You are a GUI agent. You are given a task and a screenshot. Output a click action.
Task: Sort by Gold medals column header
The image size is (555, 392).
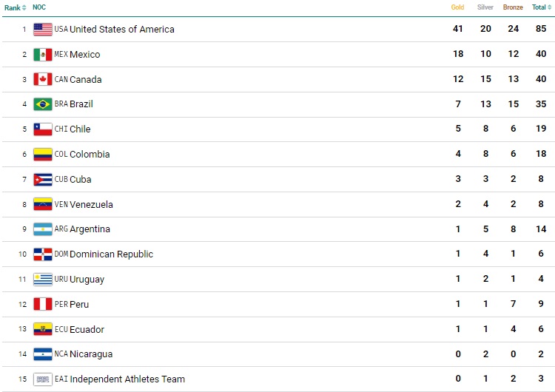[x=458, y=7]
